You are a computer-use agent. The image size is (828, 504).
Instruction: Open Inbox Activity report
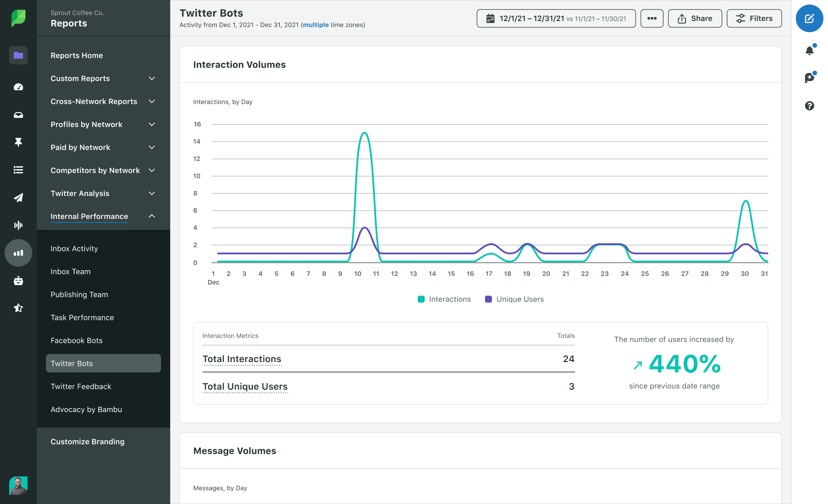coord(74,248)
